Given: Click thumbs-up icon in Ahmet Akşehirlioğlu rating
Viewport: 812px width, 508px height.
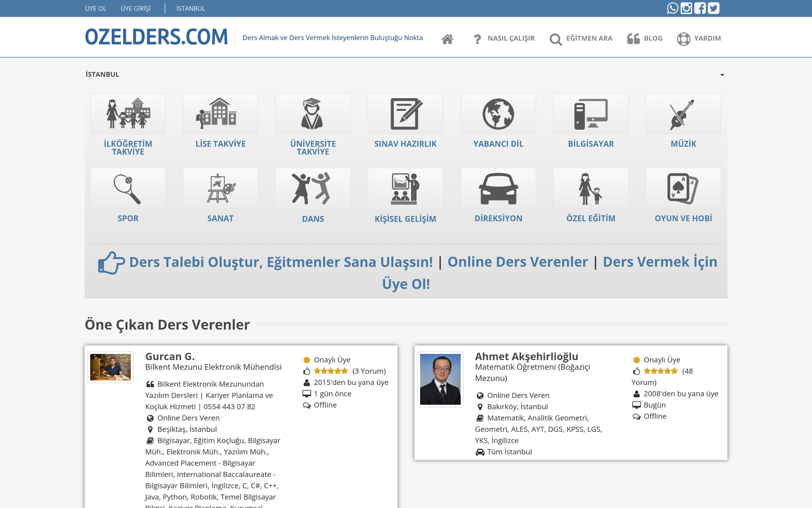Looking at the screenshot, I should [637, 371].
